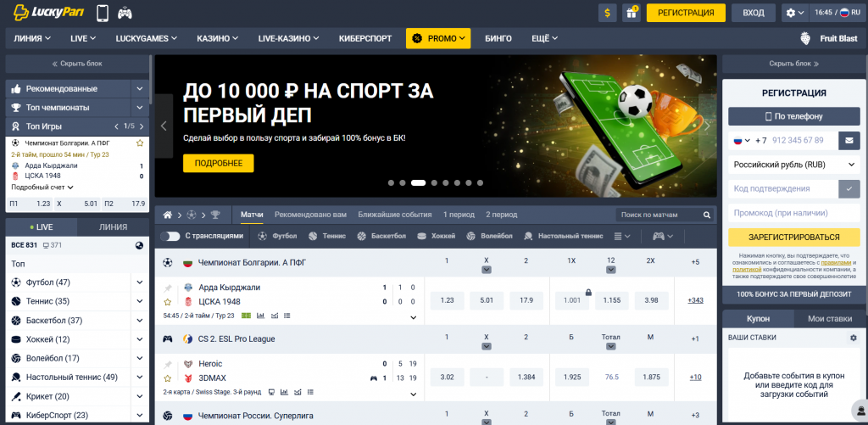The width and height of the screenshot is (868, 425).
Task: Open the Ближайшие события tab
Action: pyautogui.click(x=395, y=215)
